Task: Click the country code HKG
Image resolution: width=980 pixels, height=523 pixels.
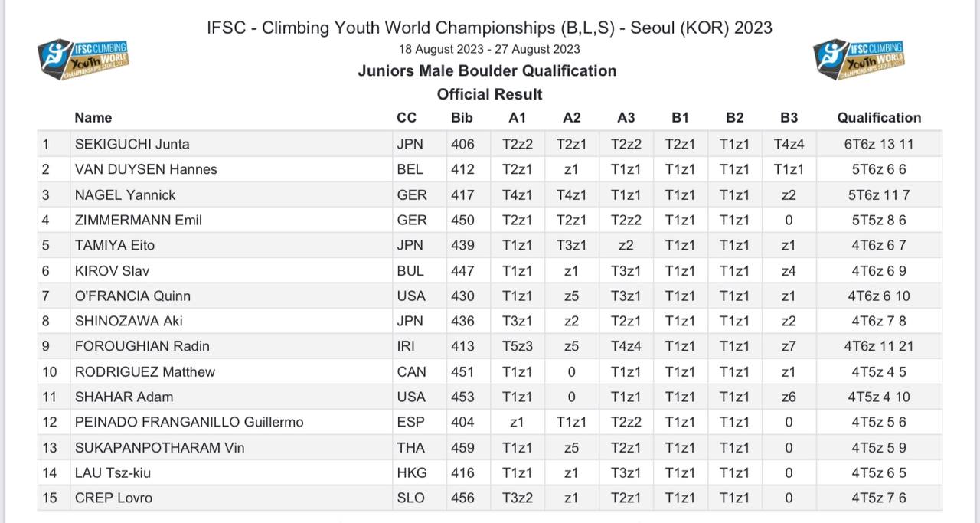Action: tap(412, 472)
